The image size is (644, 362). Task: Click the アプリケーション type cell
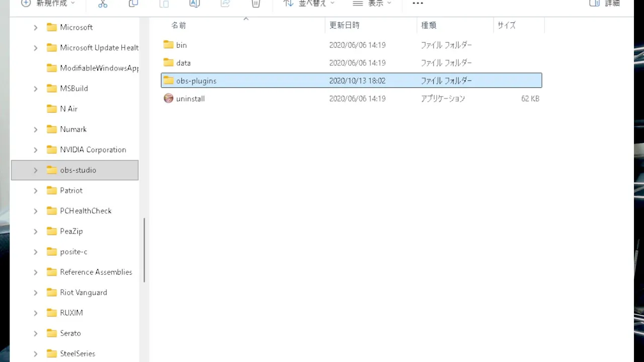443,99
